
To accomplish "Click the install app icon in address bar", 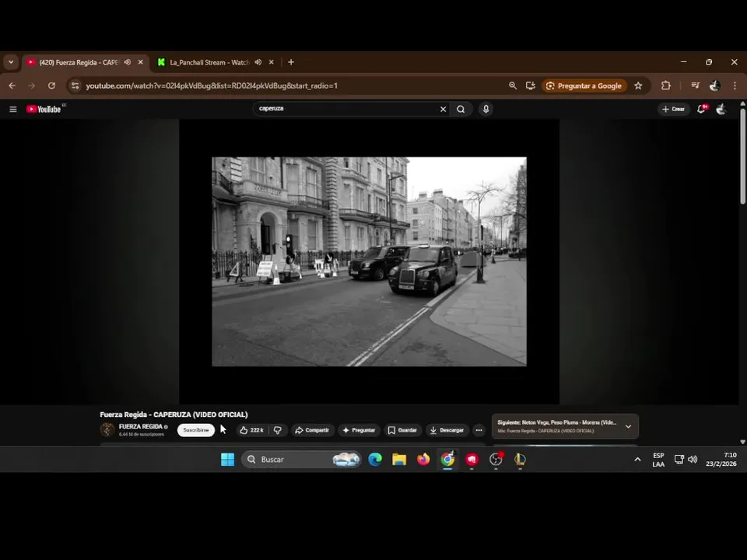I will click(530, 86).
